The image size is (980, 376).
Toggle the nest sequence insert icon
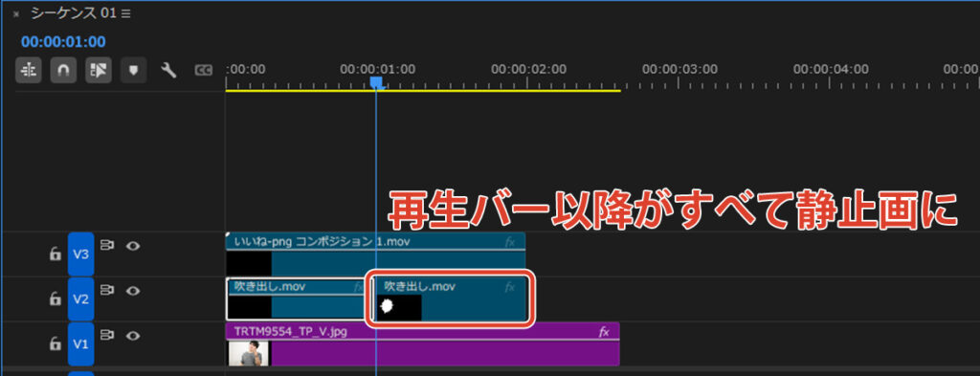(28, 71)
